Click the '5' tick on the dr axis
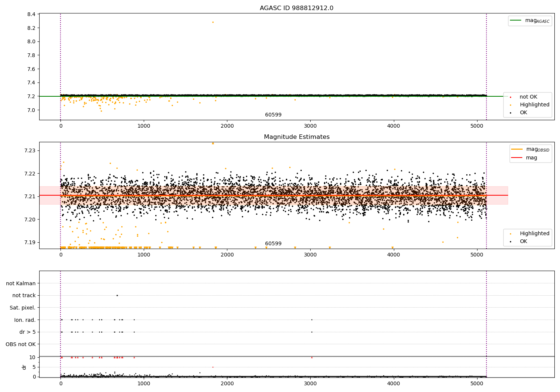This screenshot has height=392, width=560. 34,367
